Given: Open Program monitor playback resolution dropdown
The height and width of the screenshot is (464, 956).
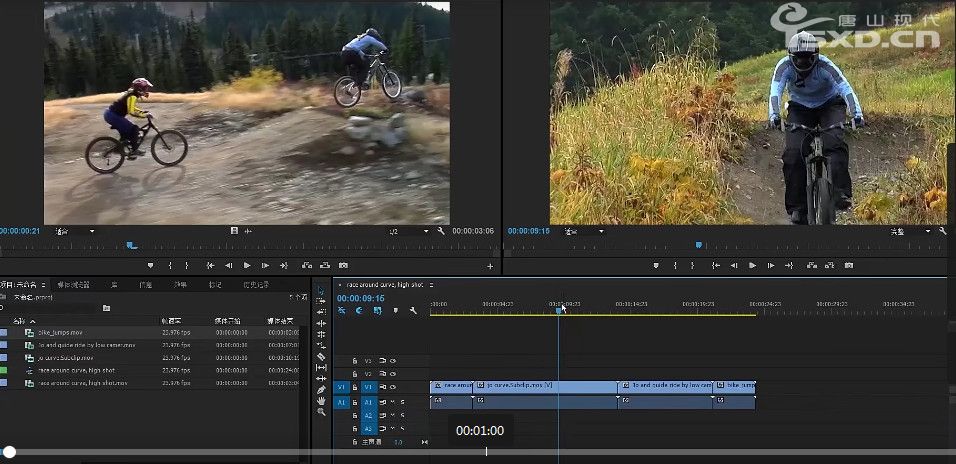Looking at the screenshot, I should point(910,231).
